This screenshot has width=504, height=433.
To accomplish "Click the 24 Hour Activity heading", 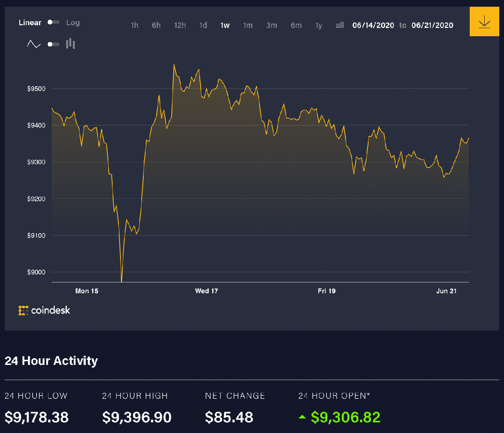I will tap(51, 361).
